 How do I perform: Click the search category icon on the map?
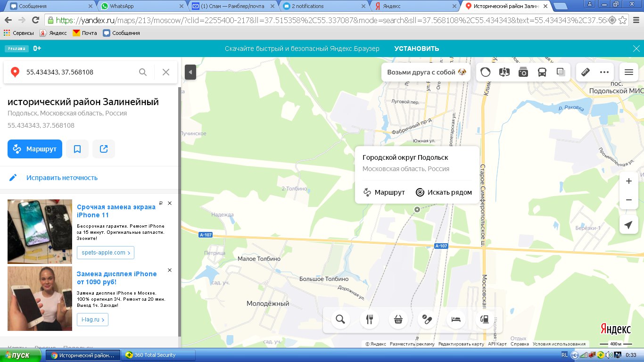point(340,320)
